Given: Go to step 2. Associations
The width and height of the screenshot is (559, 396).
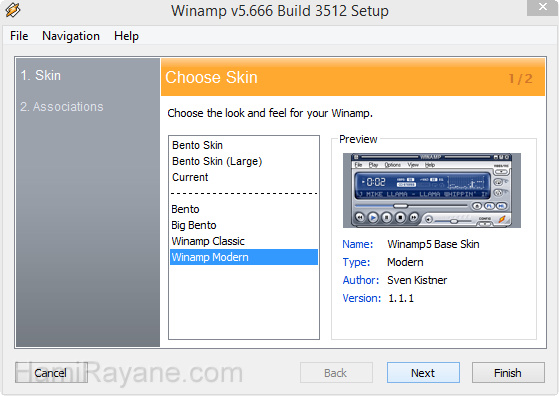Looking at the screenshot, I should click(62, 107).
